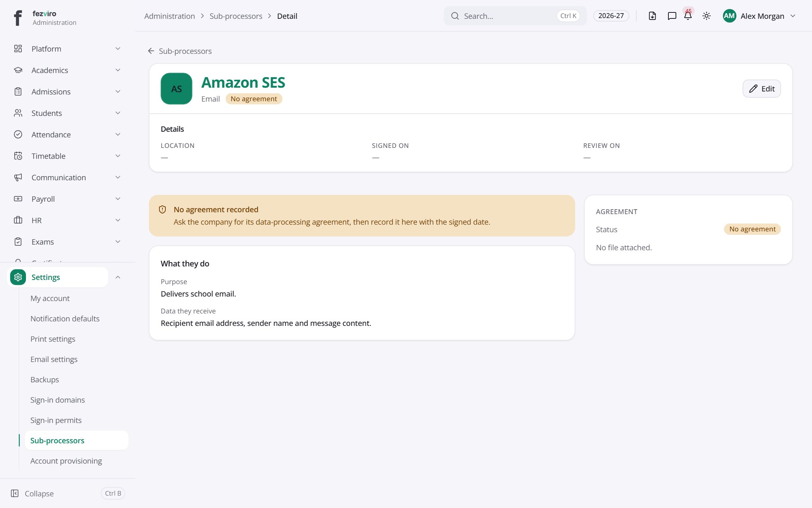This screenshot has height=508, width=812.
Task: Click the shield alert icon in banner
Action: click(x=162, y=210)
